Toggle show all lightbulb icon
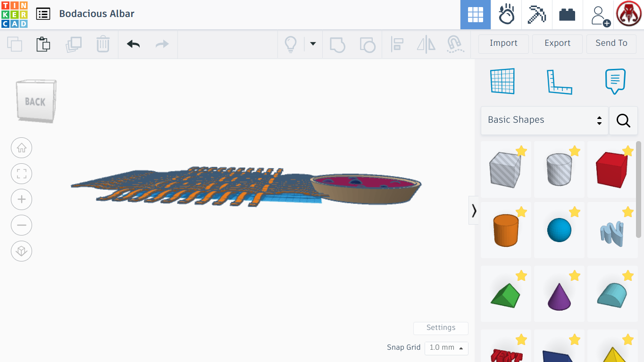Screen dimensions: 644x362 (x=290, y=44)
